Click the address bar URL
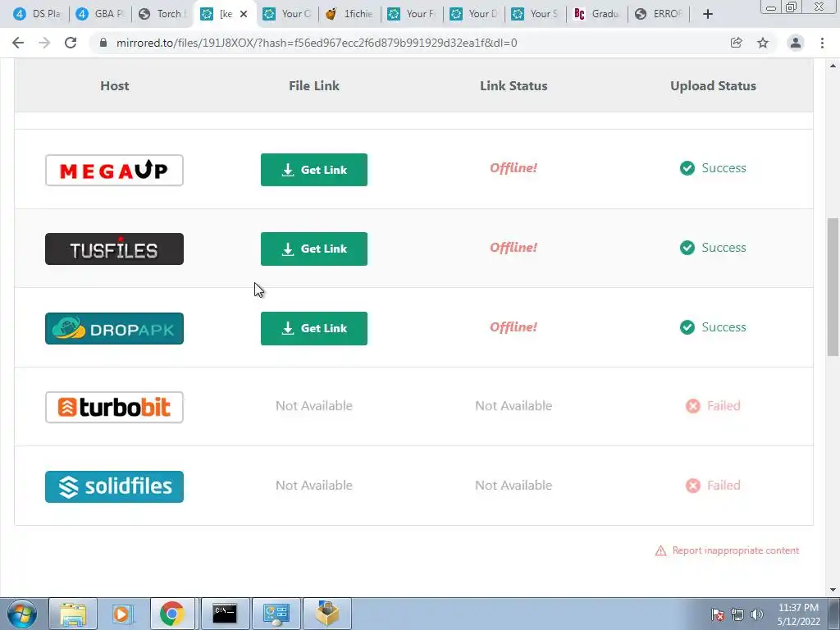 point(317,43)
